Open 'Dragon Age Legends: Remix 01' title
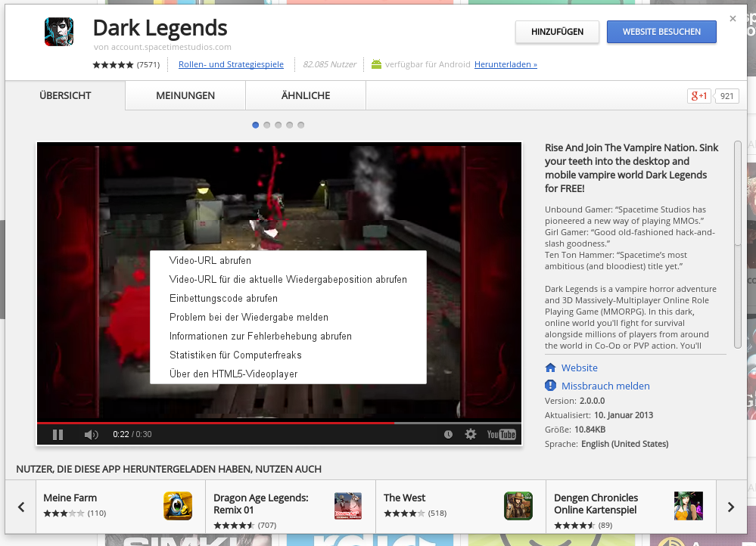The image size is (756, 546). tap(261, 504)
